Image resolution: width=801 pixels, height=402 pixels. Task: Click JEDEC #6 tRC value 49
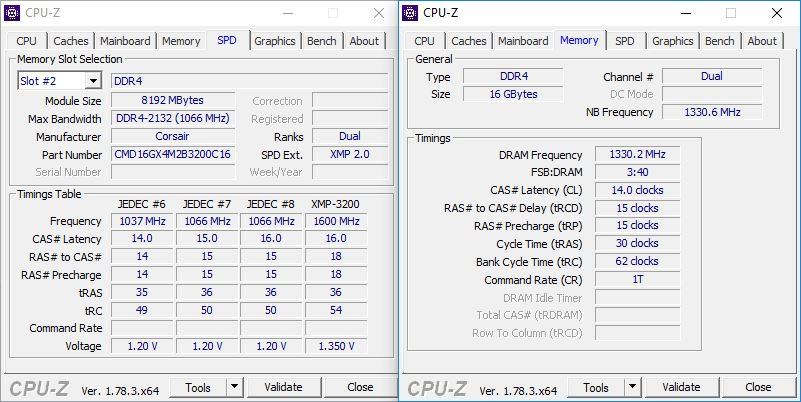(142, 310)
